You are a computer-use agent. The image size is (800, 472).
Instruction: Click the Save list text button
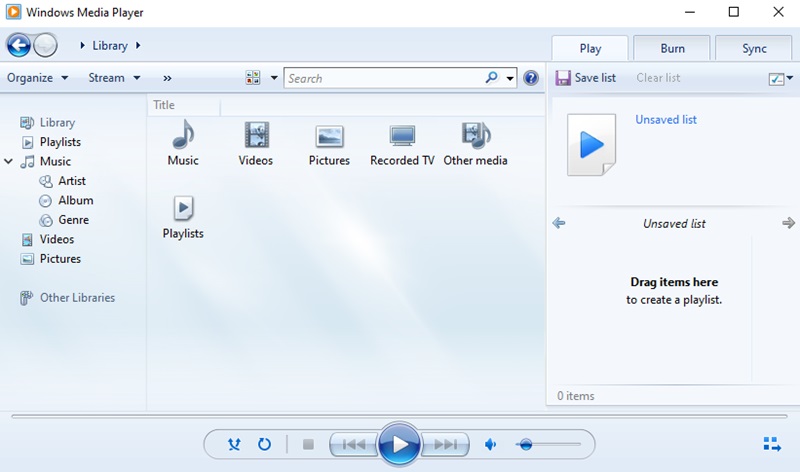(595, 78)
